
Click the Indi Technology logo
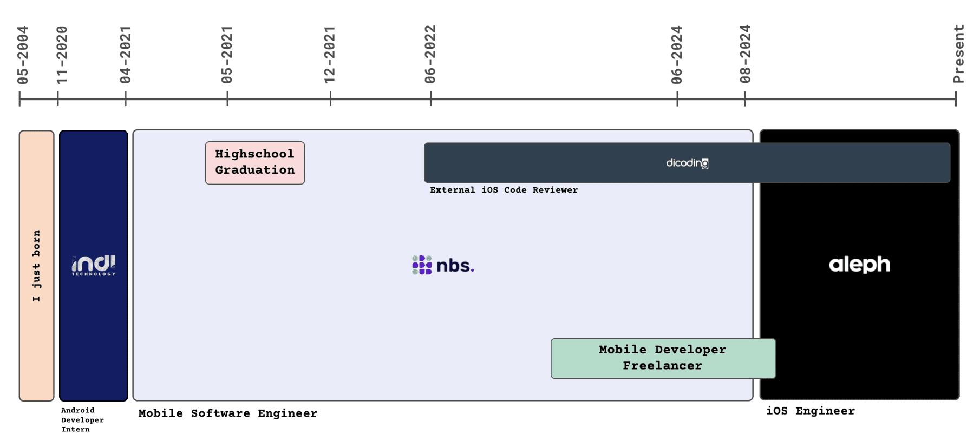pos(94,266)
